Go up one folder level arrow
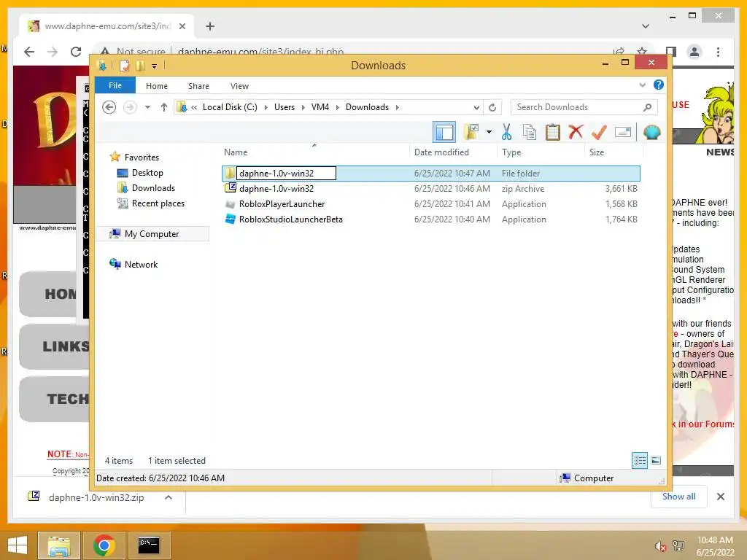 coord(164,107)
